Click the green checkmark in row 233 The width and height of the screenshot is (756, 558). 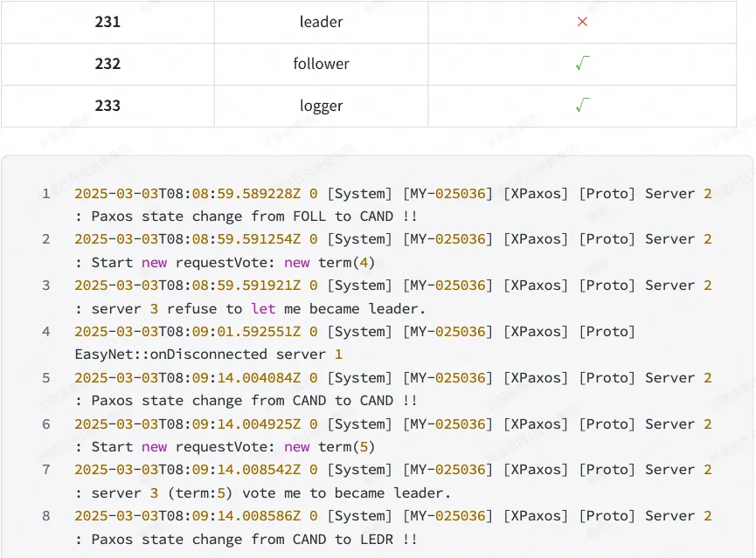[x=582, y=105]
